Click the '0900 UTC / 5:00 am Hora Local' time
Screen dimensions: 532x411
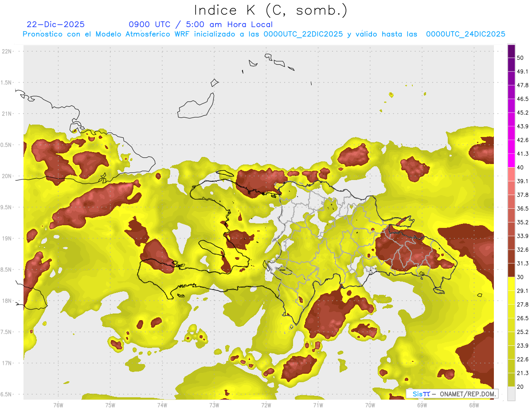(201, 24)
